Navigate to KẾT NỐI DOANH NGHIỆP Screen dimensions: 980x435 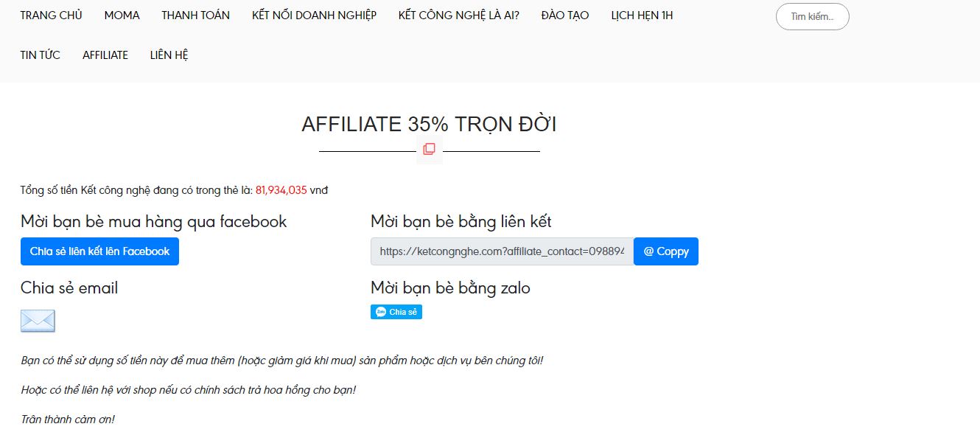(314, 15)
